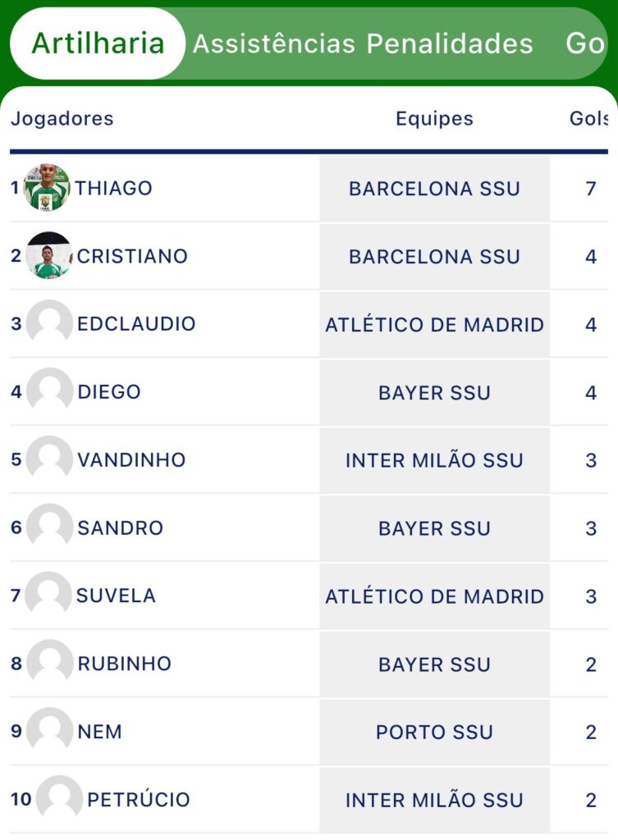Open Edclaudio's Atlético de Madrid team

435,325
